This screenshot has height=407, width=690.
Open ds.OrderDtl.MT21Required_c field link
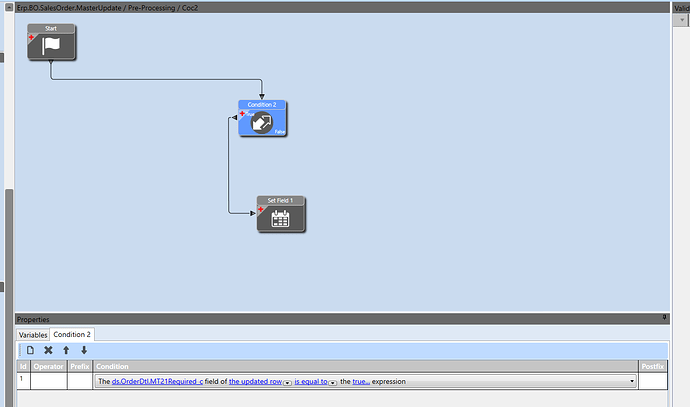click(157, 381)
